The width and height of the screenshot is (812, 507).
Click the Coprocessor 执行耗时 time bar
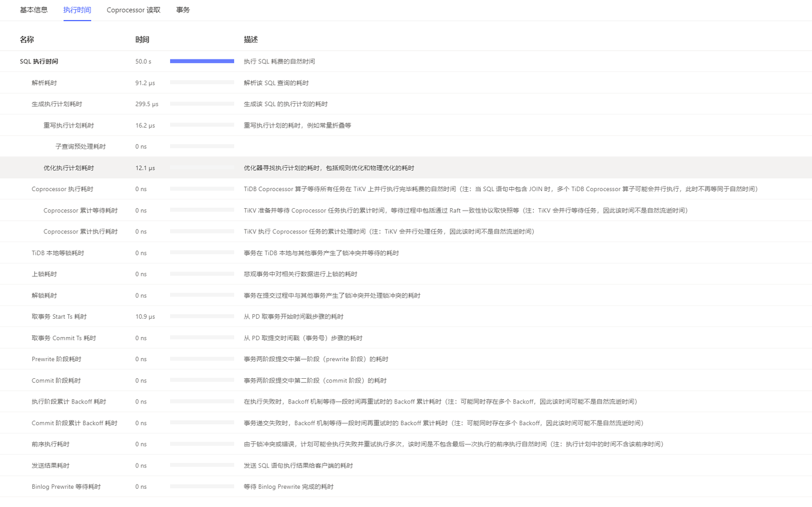point(202,189)
